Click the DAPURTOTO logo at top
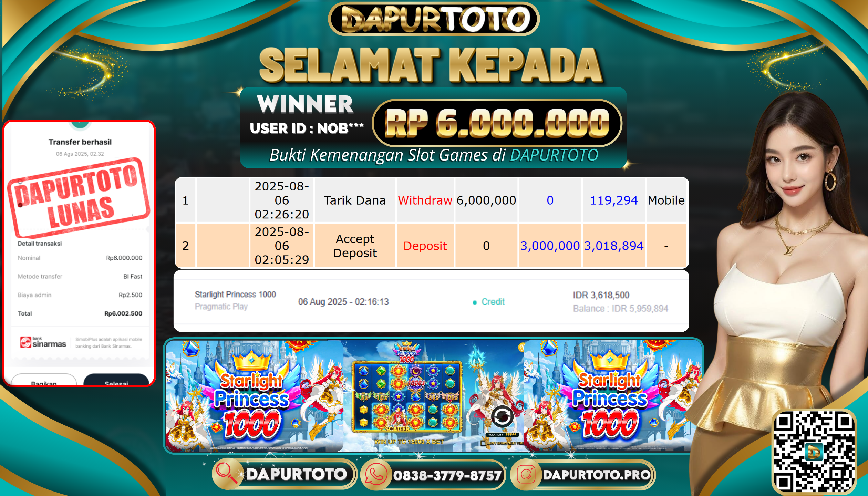The image size is (868, 496). coord(434,19)
